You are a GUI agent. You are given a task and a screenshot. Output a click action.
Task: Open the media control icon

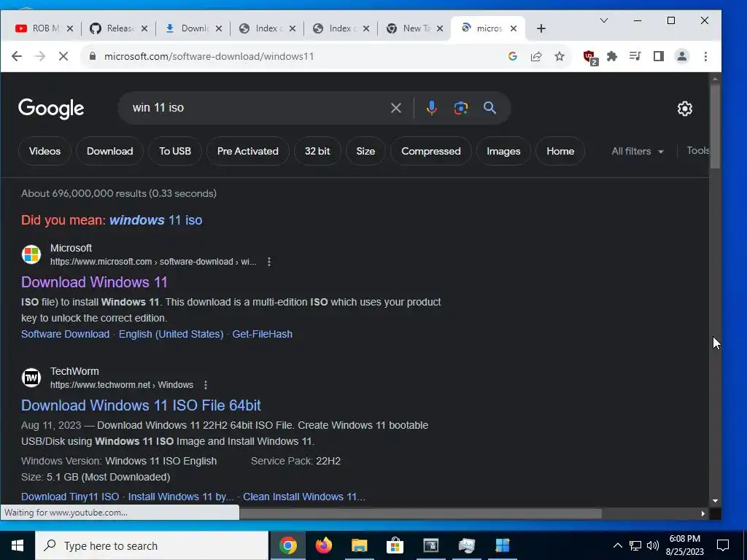click(x=635, y=56)
